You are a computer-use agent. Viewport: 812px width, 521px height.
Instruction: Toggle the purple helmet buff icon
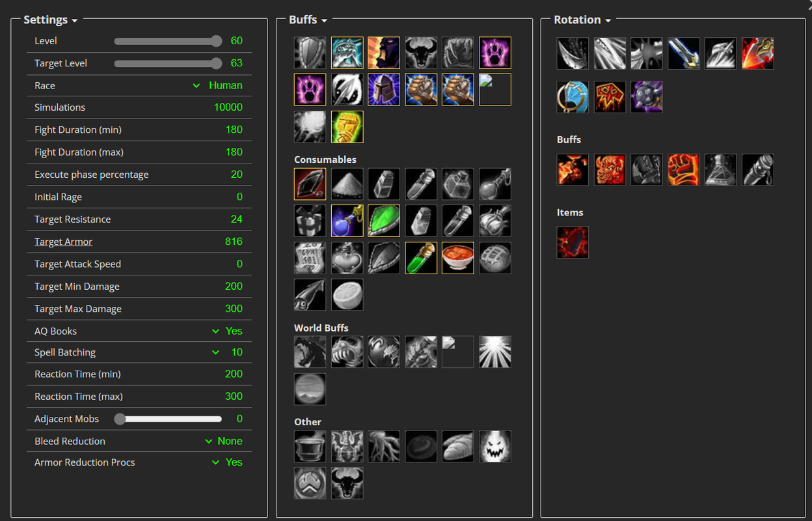pyautogui.click(x=384, y=89)
